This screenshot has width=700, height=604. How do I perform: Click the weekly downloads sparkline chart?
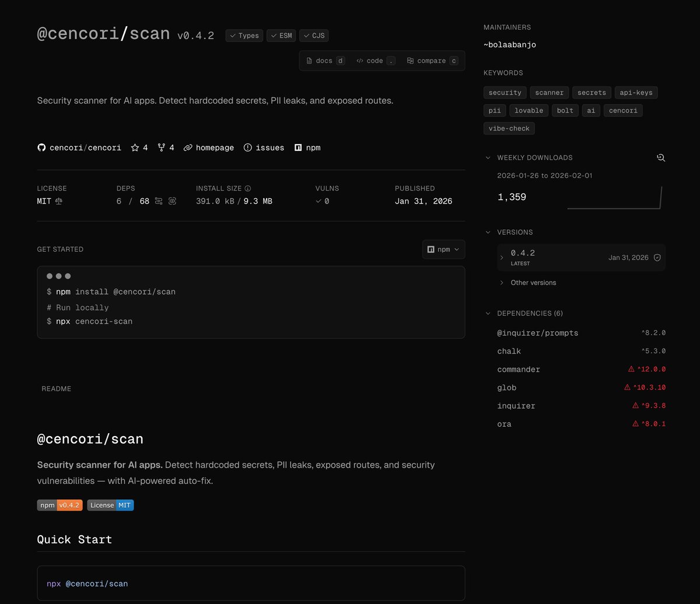[615, 198]
